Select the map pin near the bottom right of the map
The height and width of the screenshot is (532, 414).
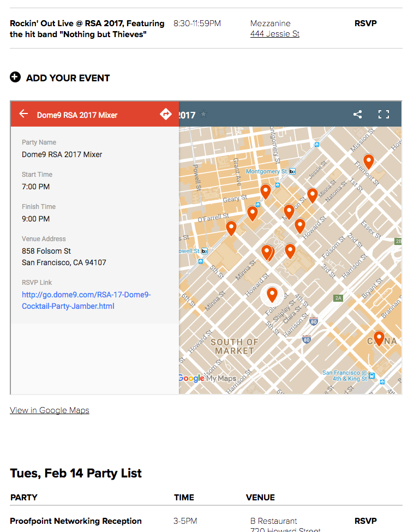tap(379, 339)
